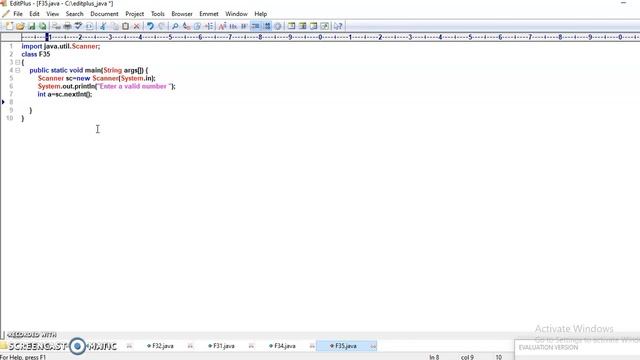
Task: Open the View menu
Action: click(53, 14)
